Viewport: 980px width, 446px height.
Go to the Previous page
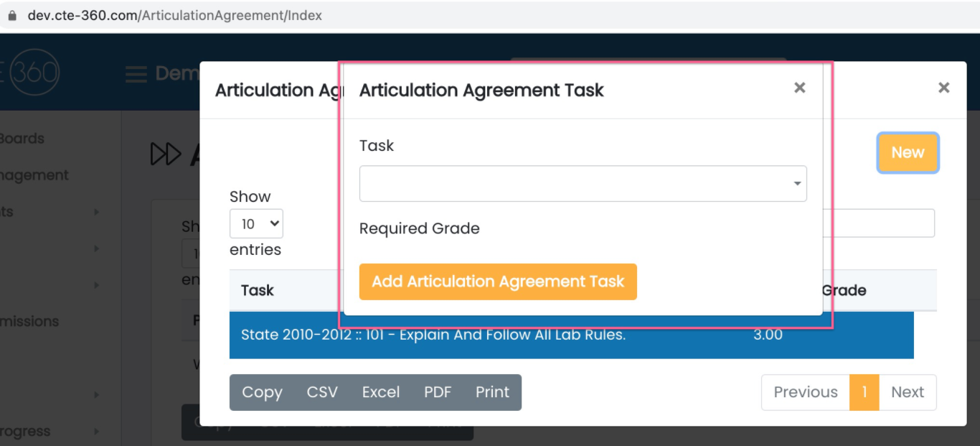(x=805, y=392)
